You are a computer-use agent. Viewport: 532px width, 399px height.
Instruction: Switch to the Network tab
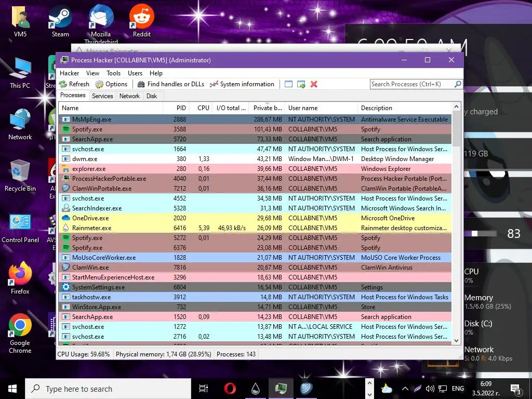tap(129, 96)
